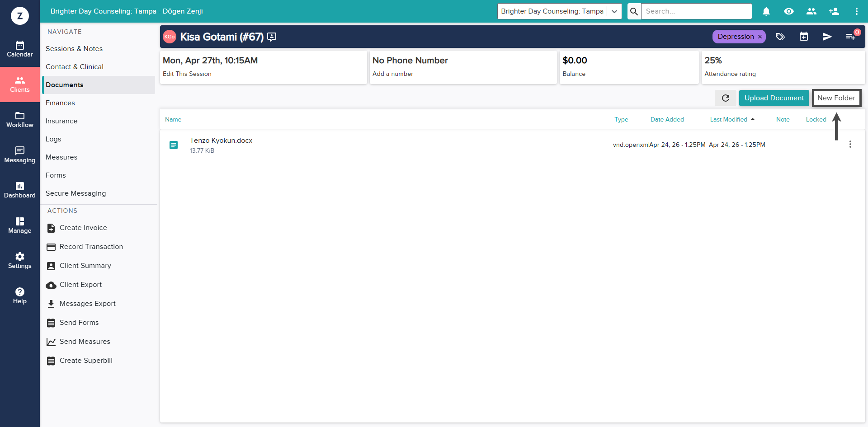Go to Finances
868x427 pixels.
pos(60,103)
